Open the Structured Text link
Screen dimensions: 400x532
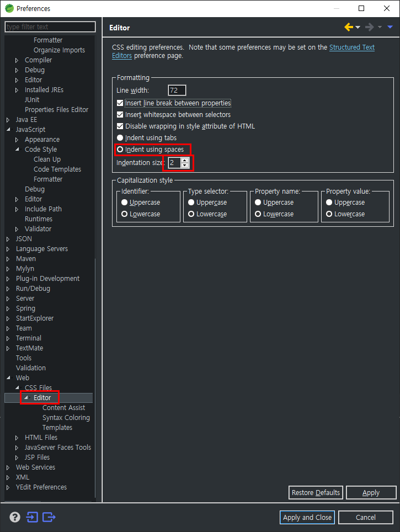click(x=352, y=47)
